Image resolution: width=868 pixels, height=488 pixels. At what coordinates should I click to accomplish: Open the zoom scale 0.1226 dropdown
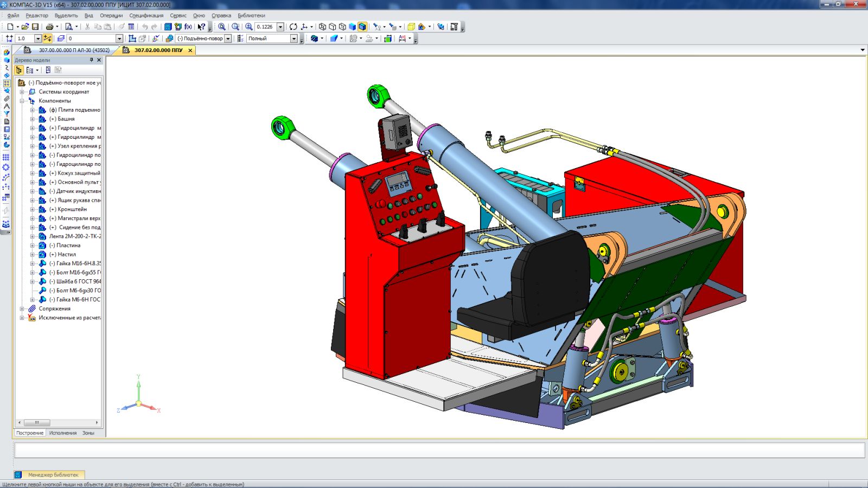coord(280,27)
